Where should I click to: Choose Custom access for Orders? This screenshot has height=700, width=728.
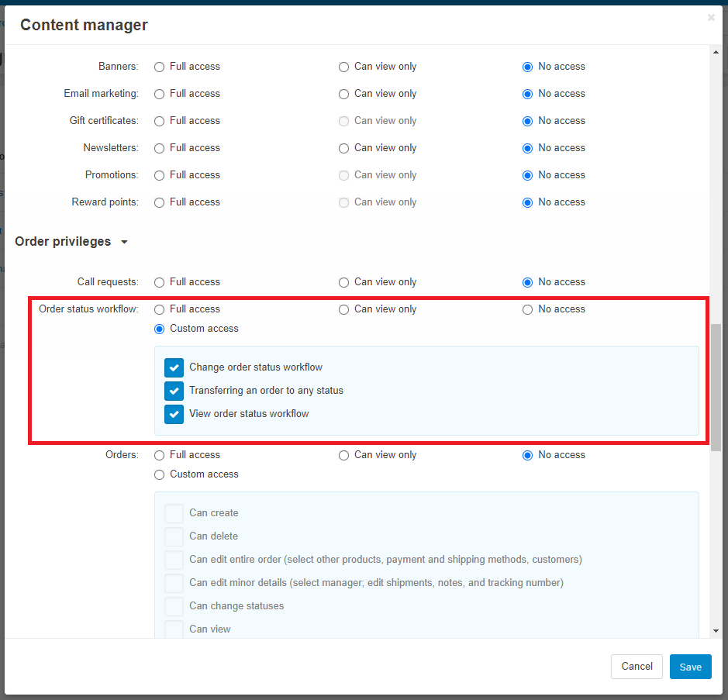159,475
